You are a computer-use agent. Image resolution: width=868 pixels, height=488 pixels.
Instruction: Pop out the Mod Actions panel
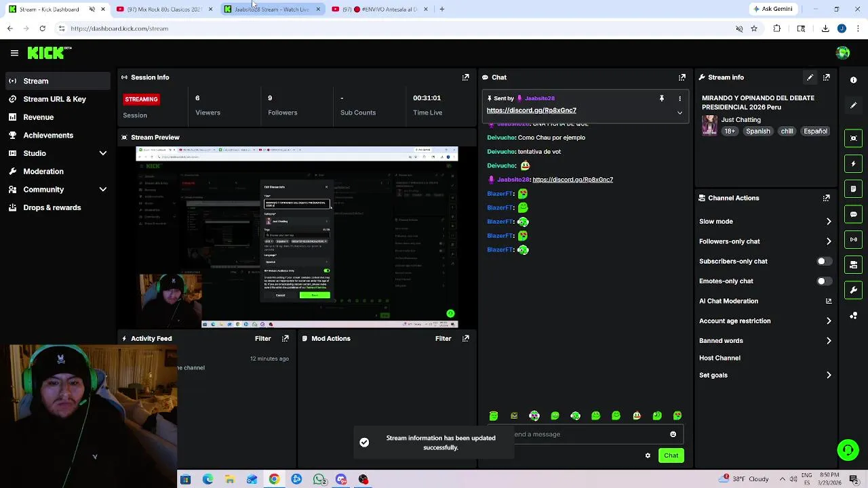click(x=465, y=338)
